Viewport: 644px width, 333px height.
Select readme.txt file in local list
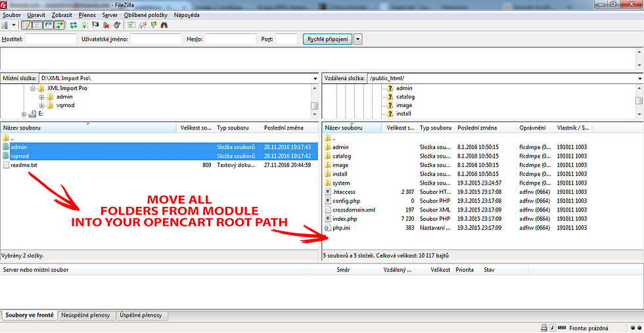(159, 165)
